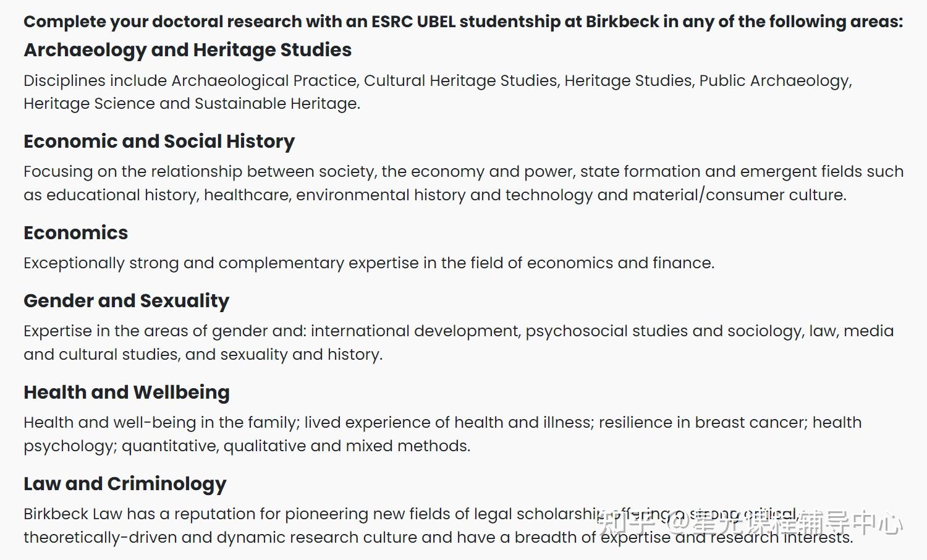Click the Birkbeck Law reputation paragraph
The image size is (927, 560).
[438, 525]
